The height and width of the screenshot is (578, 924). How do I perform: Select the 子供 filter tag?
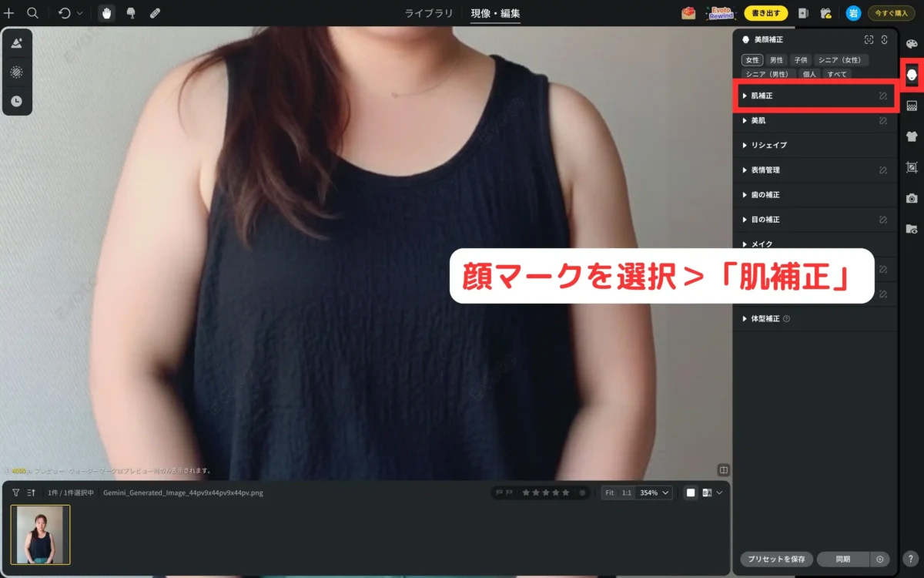click(x=801, y=60)
